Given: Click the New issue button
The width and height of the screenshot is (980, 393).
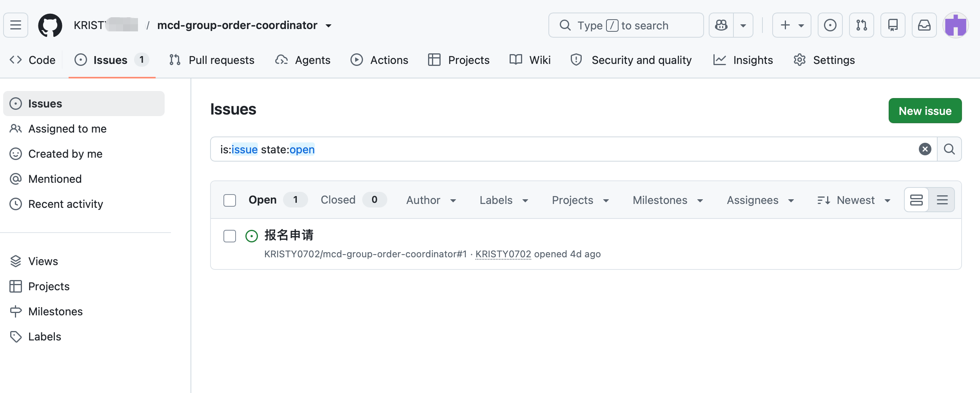Looking at the screenshot, I should 925,111.
